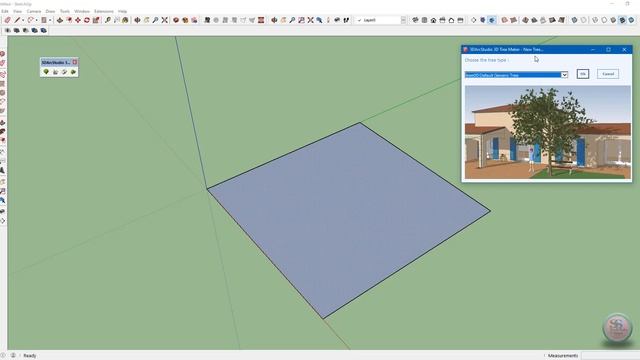
Task: Select the Tape Measure tool
Action: [x=107, y=20]
